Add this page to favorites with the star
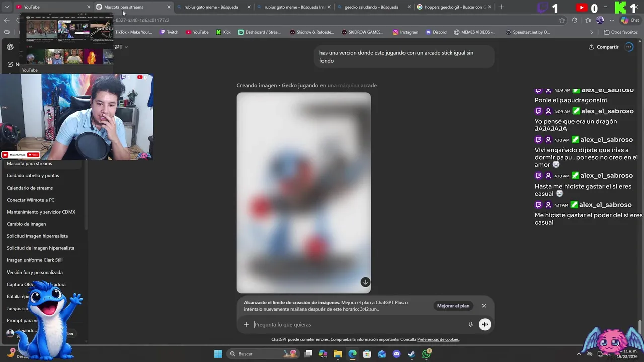Screen dimensions: 644x362 (x=562, y=20)
